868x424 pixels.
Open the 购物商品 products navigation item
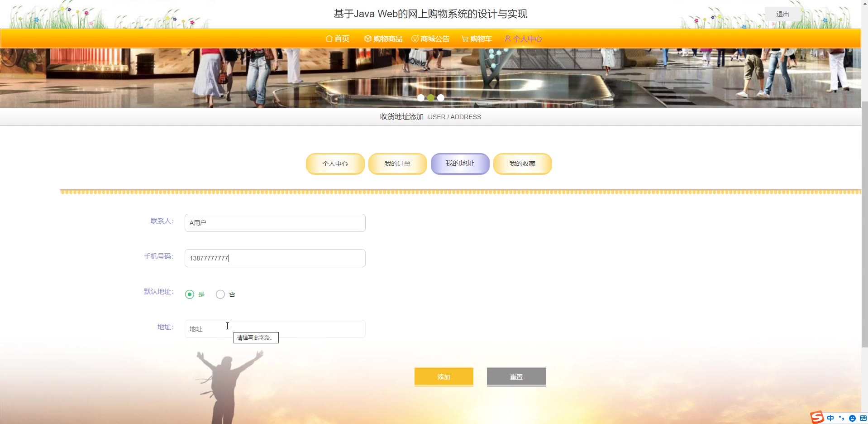383,39
